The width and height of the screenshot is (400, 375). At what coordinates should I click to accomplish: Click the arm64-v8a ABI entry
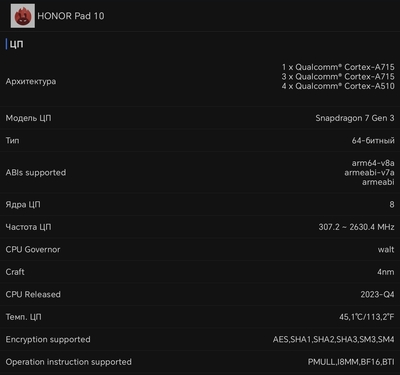[373, 163]
